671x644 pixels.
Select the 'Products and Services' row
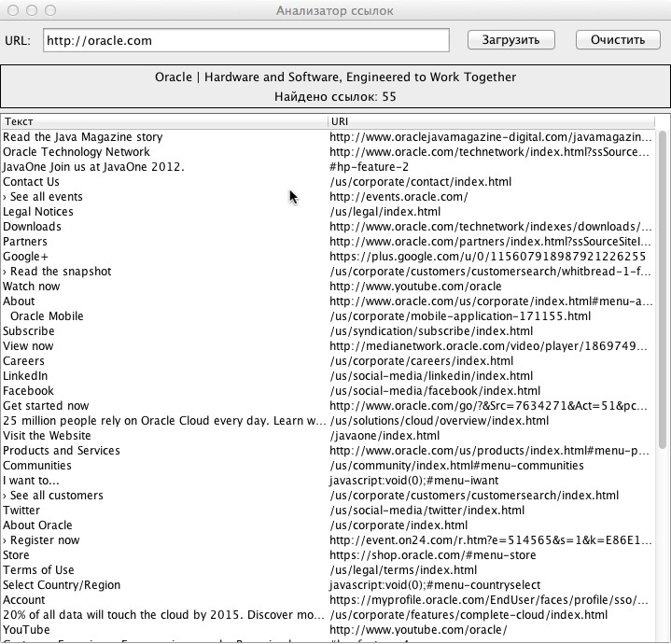click(329, 451)
